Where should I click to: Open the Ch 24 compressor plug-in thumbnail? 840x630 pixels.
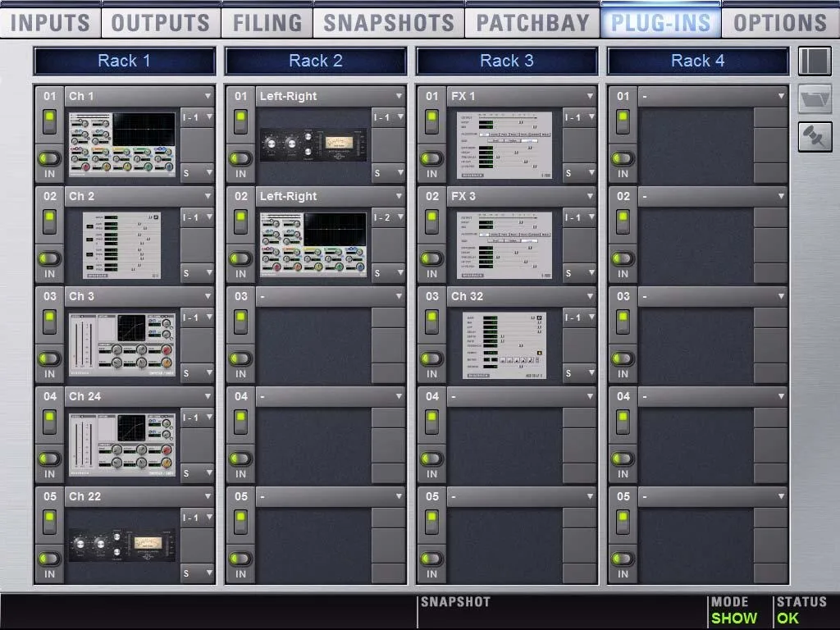coord(122,444)
